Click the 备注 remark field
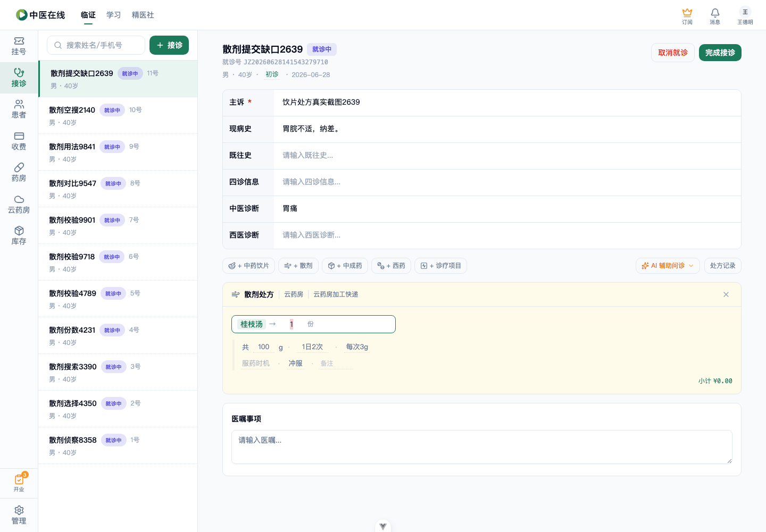Image resolution: width=766 pixels, height=532 pixels. 336,364
